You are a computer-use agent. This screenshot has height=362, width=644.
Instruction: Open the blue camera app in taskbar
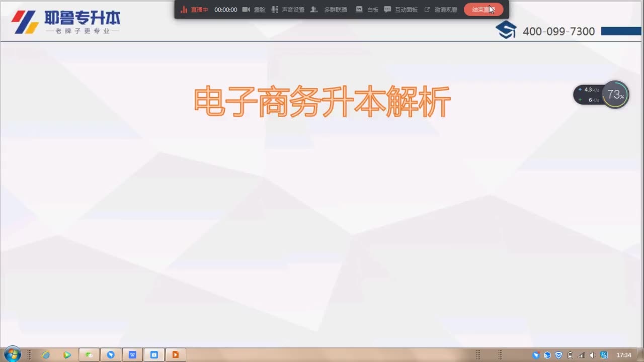[154, 355]
